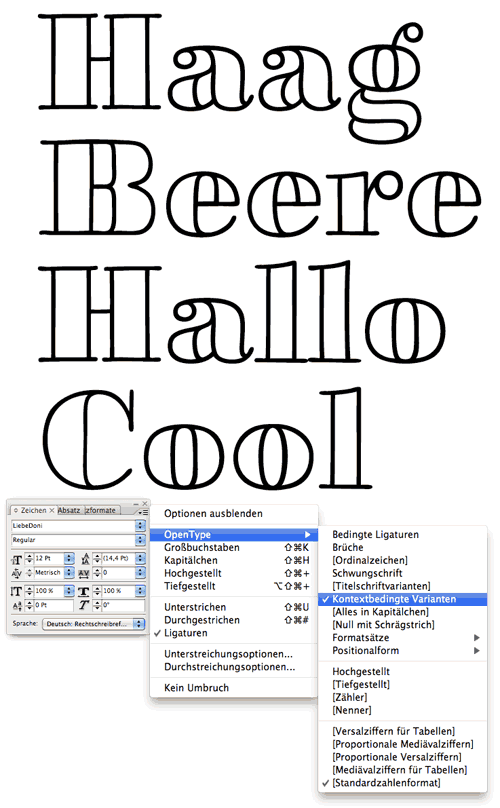Click the kerning icon
The width and height of the screenshot is (500, 808).
16,573
